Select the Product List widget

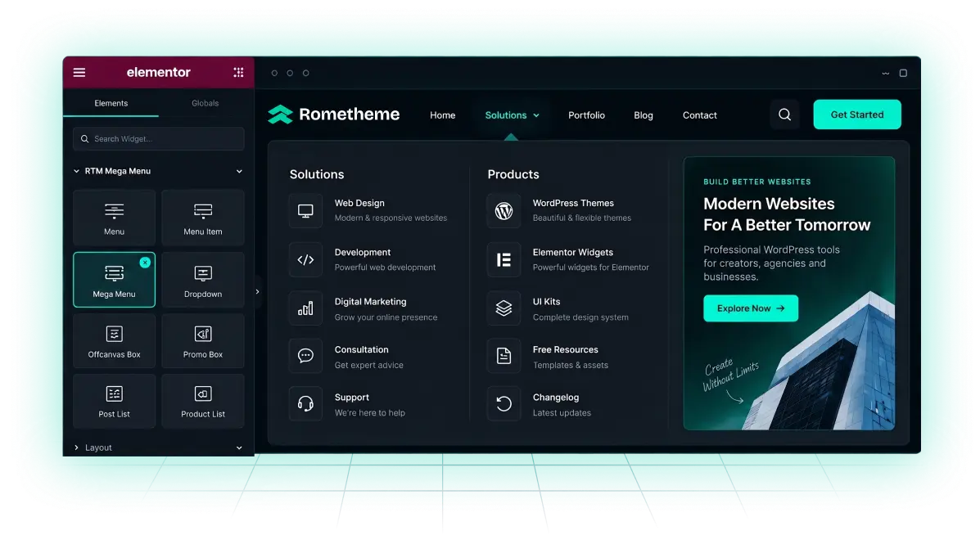click(x=202, y=401)
